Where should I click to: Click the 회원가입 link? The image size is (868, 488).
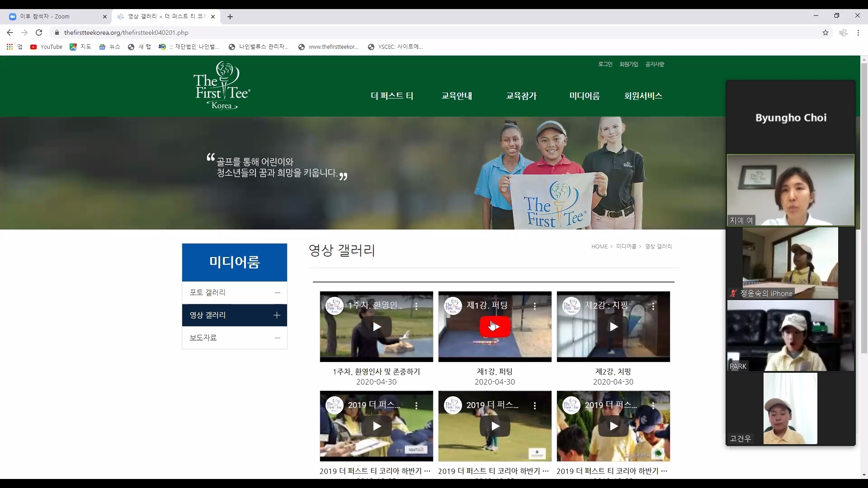click(628, 64)
